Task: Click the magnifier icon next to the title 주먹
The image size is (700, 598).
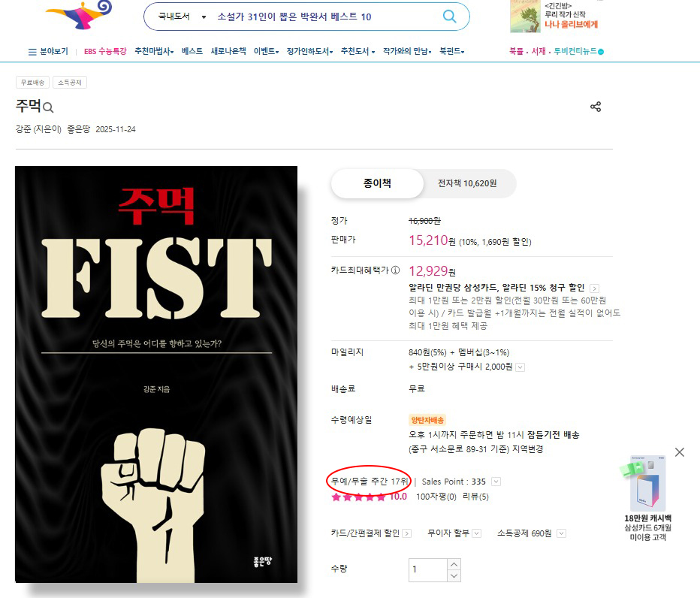Action: tap(48, 107)
